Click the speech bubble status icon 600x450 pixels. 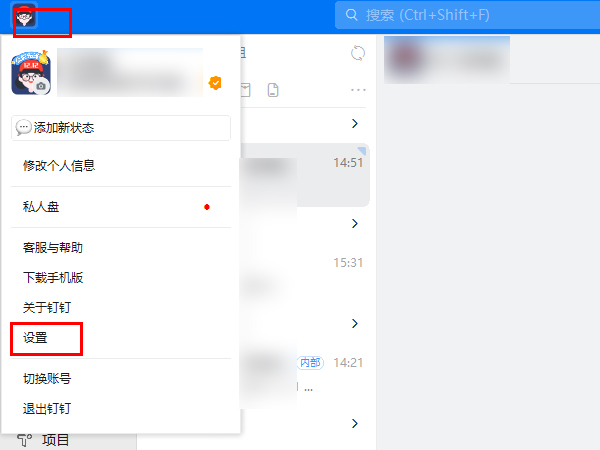23,127
